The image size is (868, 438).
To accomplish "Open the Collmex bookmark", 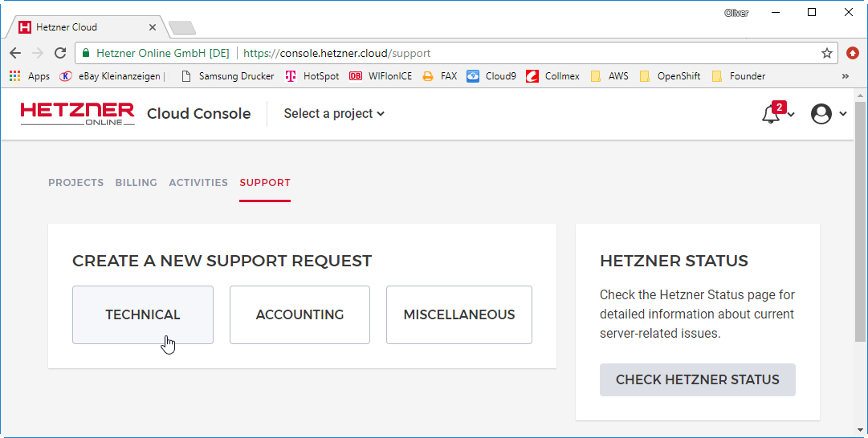I will point(552,76).
